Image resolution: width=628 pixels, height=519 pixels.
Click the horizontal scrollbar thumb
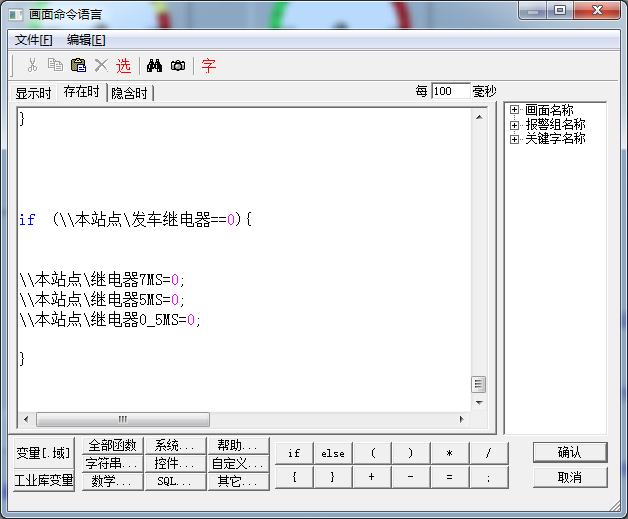pos(123,419)
